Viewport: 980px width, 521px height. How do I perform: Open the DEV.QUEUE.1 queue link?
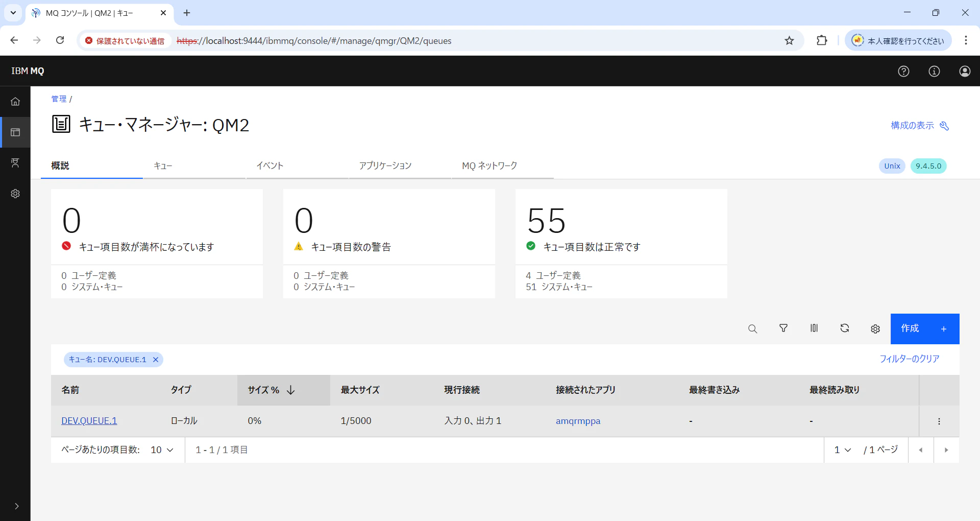(x=89, y=421)
